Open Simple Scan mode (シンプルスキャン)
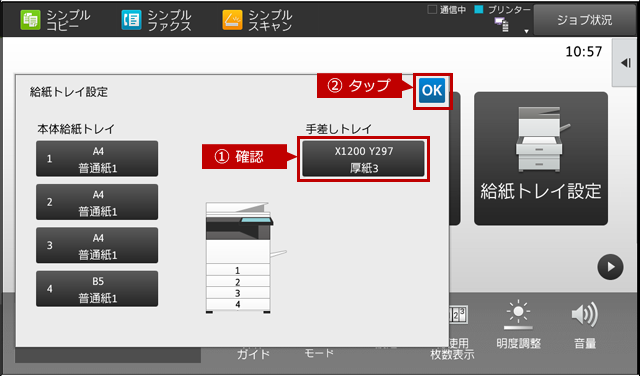640x376 pixels. pyautogui.click(x=258, y=20)
